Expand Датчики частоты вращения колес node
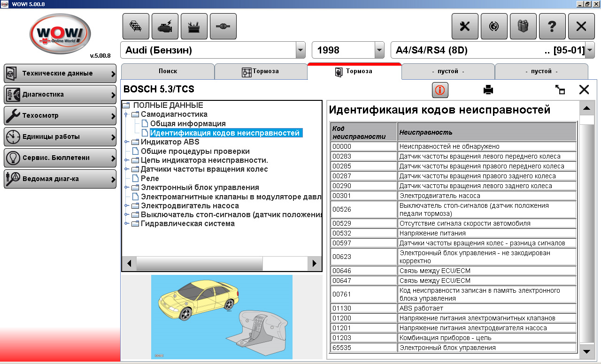Image resolution: width=601 pixels, height=364 pixels. [x=126, y=169]
